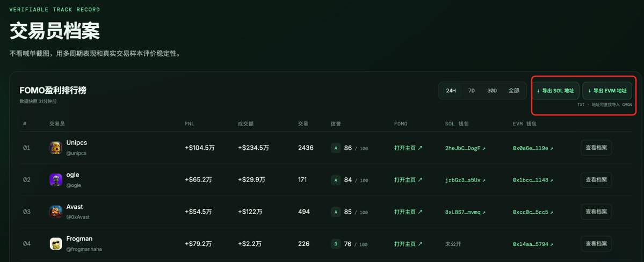Click the A rating badge for Avast
Screen dimensions: 644x262
coord(336,212)
